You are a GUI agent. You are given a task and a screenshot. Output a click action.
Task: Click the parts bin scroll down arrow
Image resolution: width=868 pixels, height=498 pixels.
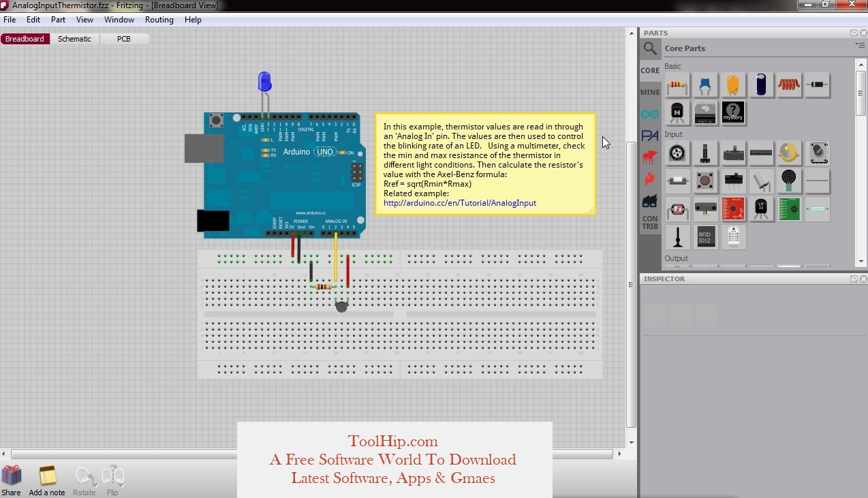(861, 262)
